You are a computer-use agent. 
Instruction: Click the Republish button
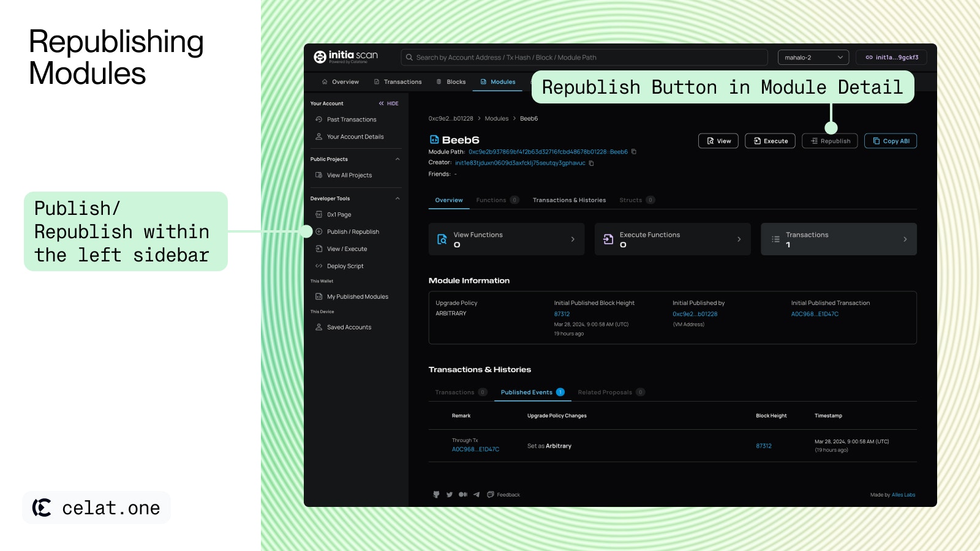tap(830, 141)
